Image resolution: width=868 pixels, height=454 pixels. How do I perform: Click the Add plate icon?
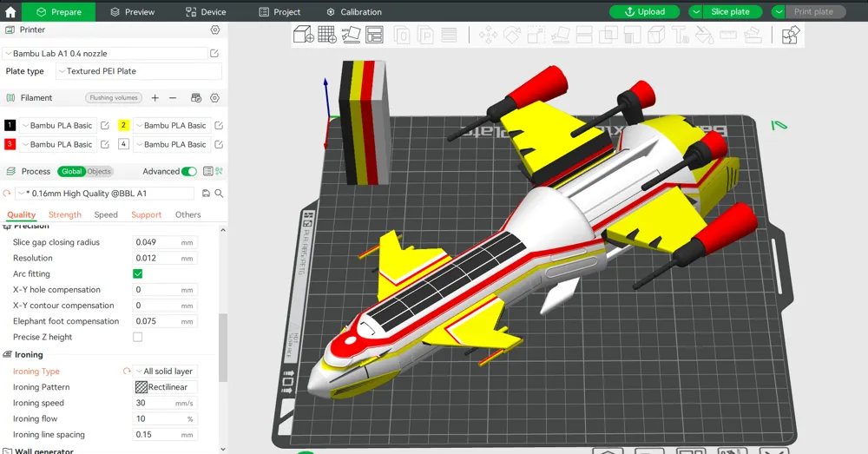327,35
